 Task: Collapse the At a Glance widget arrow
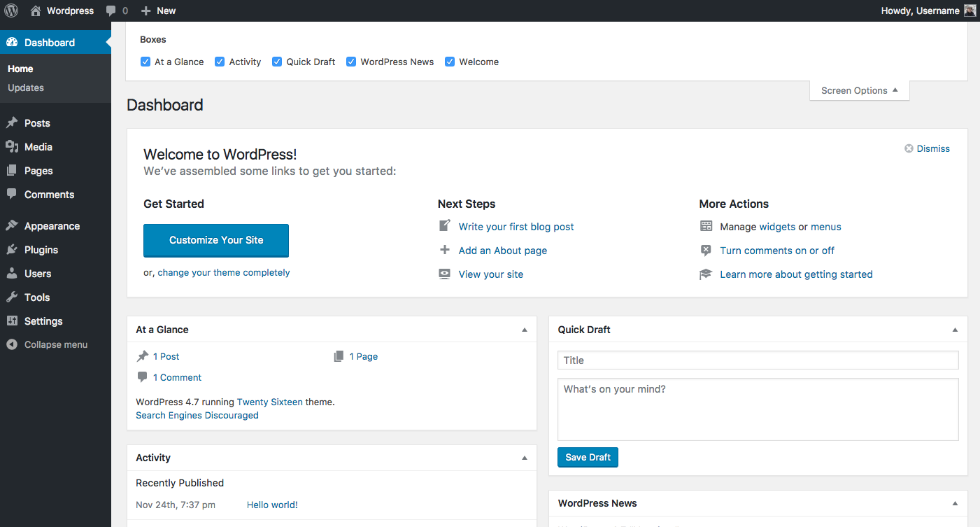pos(525,330)
